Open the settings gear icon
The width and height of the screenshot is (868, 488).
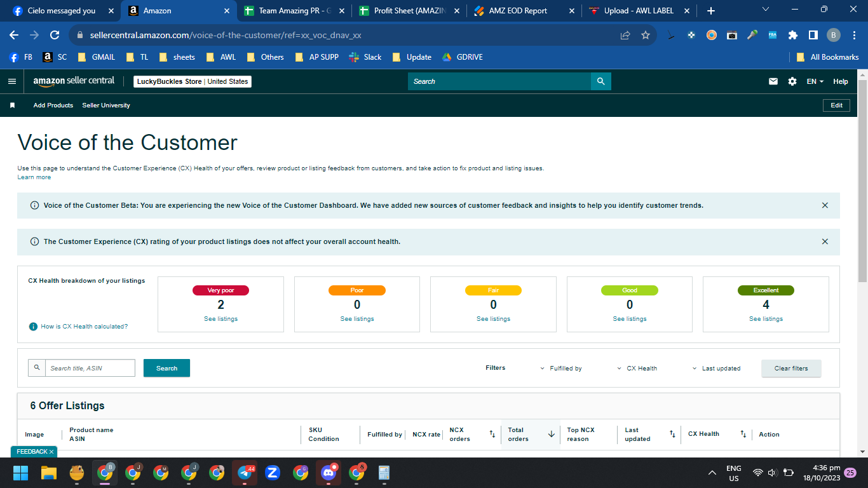coord(792,81)
